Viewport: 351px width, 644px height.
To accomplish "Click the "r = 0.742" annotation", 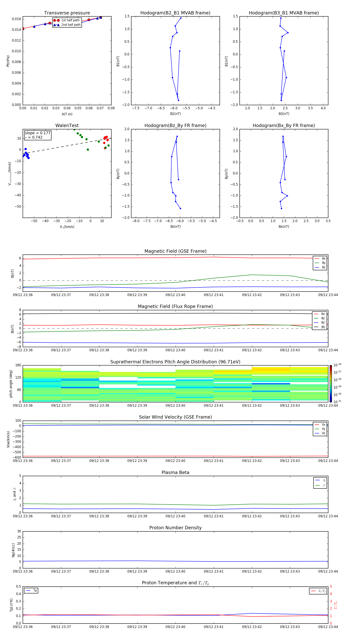I will click(34, 137).
